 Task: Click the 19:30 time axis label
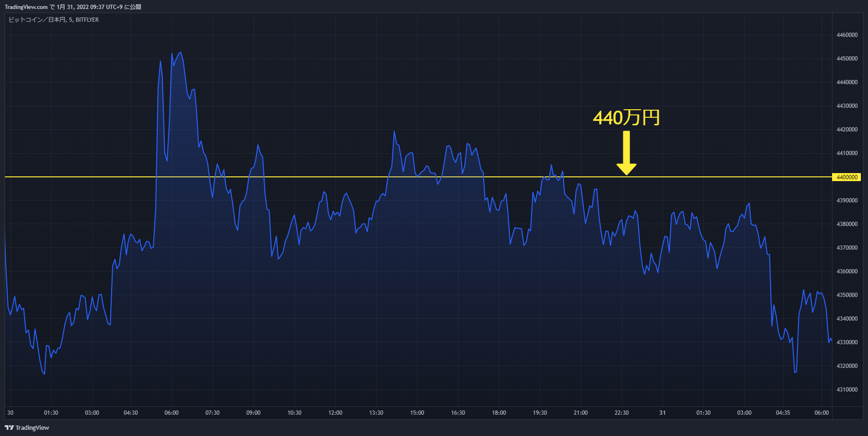pos(540,413)
